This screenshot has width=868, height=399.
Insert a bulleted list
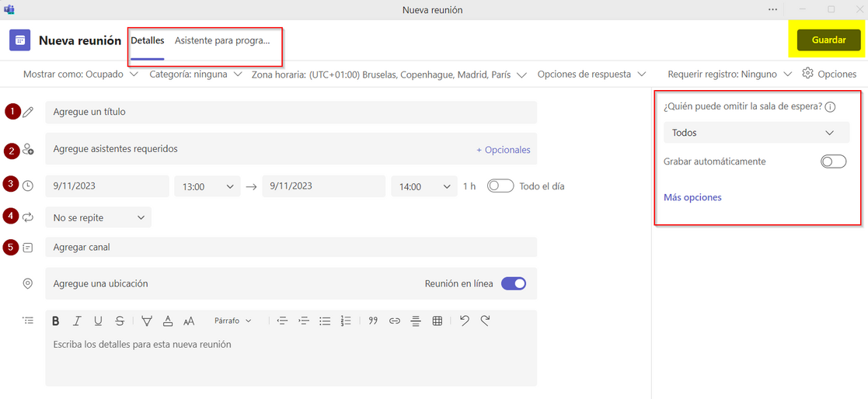click(325, 321)
